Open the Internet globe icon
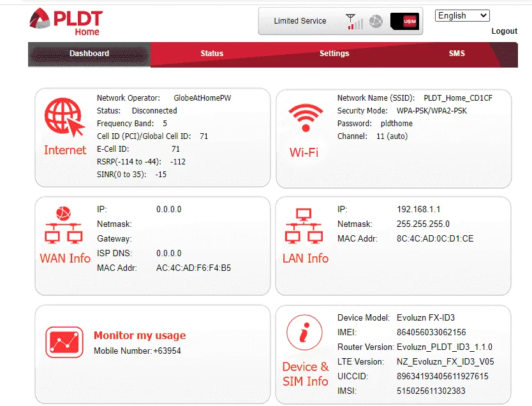Image resolution: width=532 pixels, height=406 pixels. click(64, 117)
